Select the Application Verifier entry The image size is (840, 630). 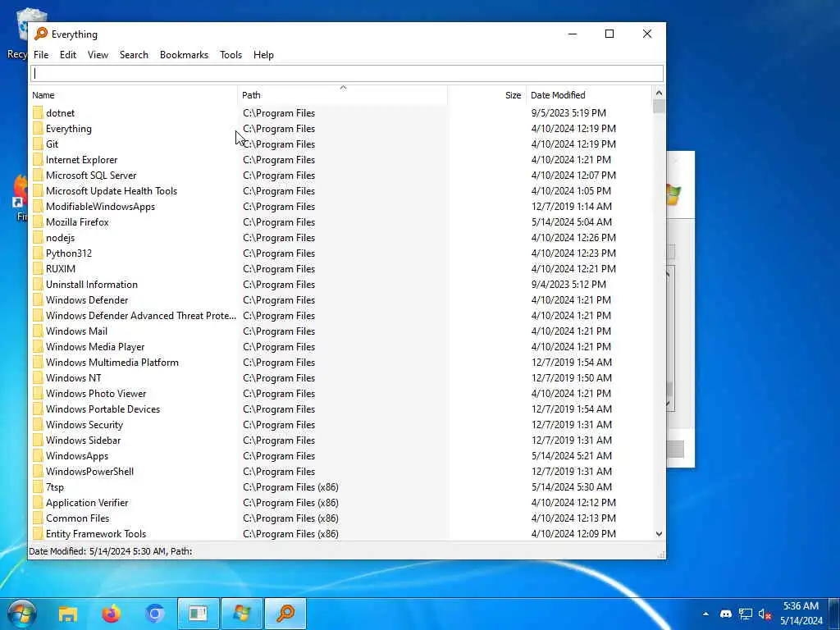(87, 503)
